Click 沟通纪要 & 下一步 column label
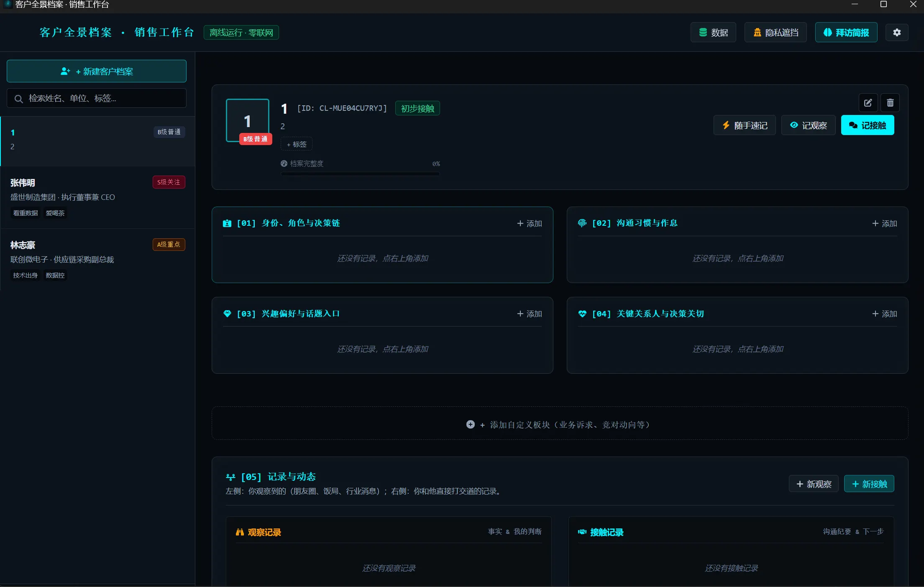 coord(853,531)
